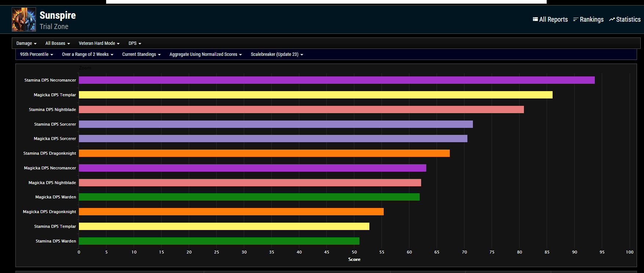Screen dimensions: 644x273
Task: Click the 'Magicka DPS Nightblade' axis label
Action: pos(52,183)
